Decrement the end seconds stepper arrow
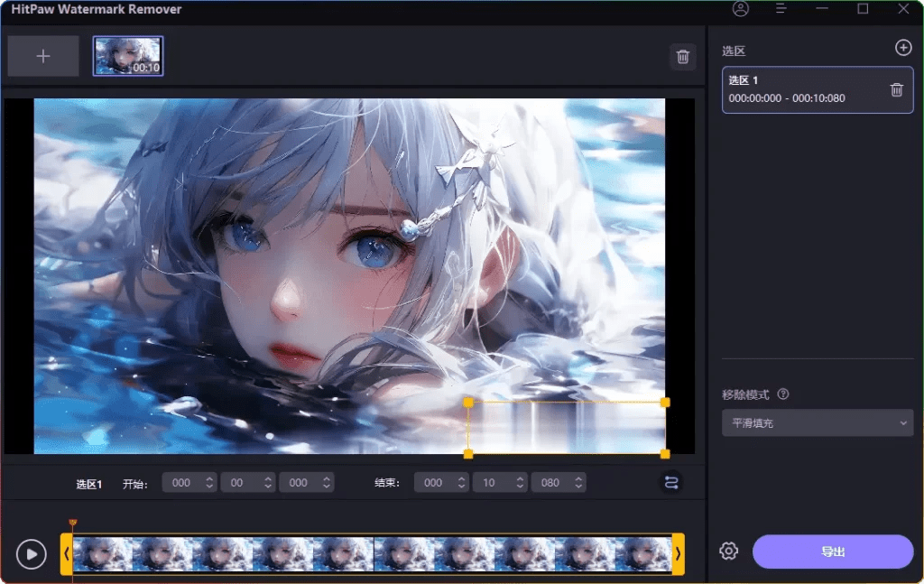The image size is (924, 584). point(522,487)
